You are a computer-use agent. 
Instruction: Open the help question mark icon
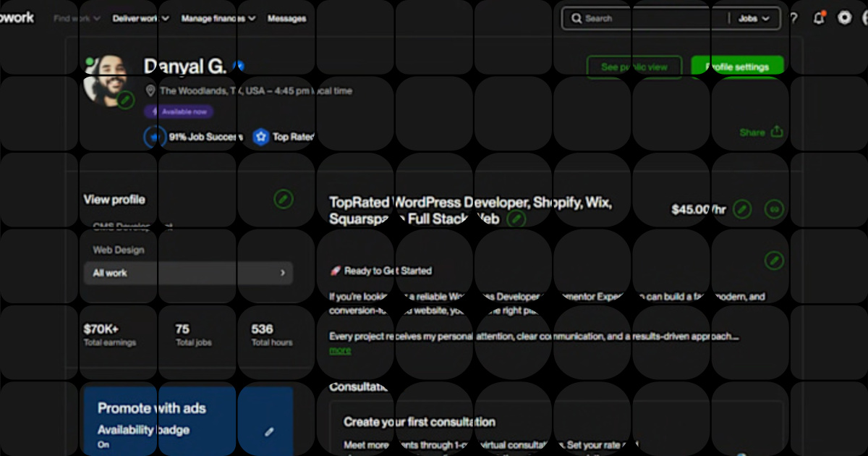(x=794, y=19)
